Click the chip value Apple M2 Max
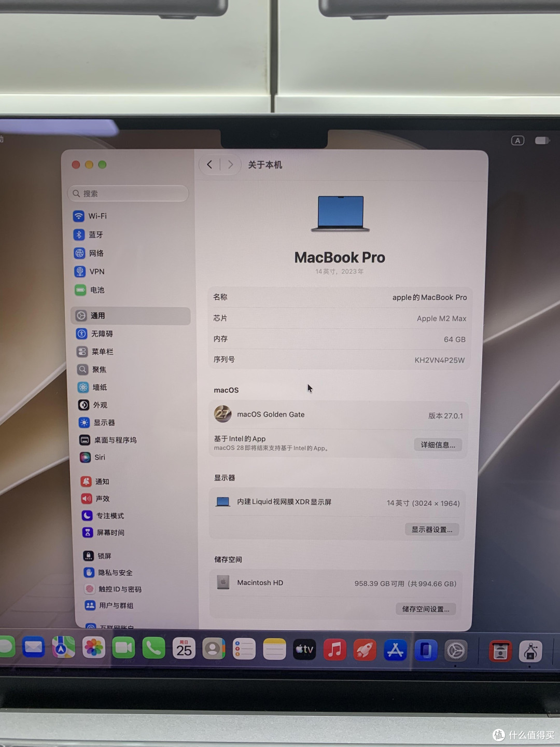 tap(442, 319)
